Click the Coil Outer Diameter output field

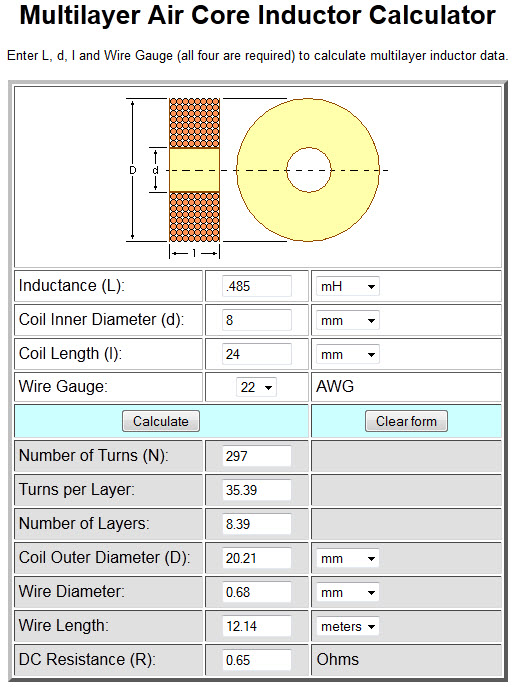tap(257, 558)
